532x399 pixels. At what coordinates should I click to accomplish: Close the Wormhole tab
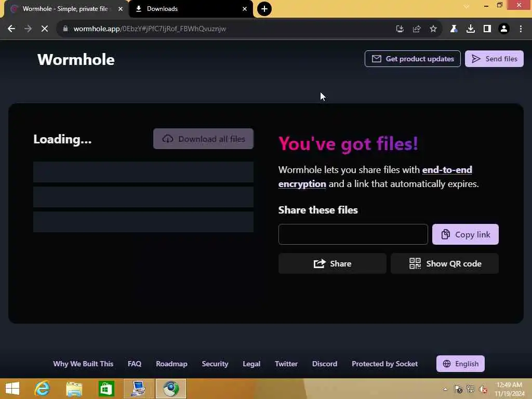(x=121, y=9)
